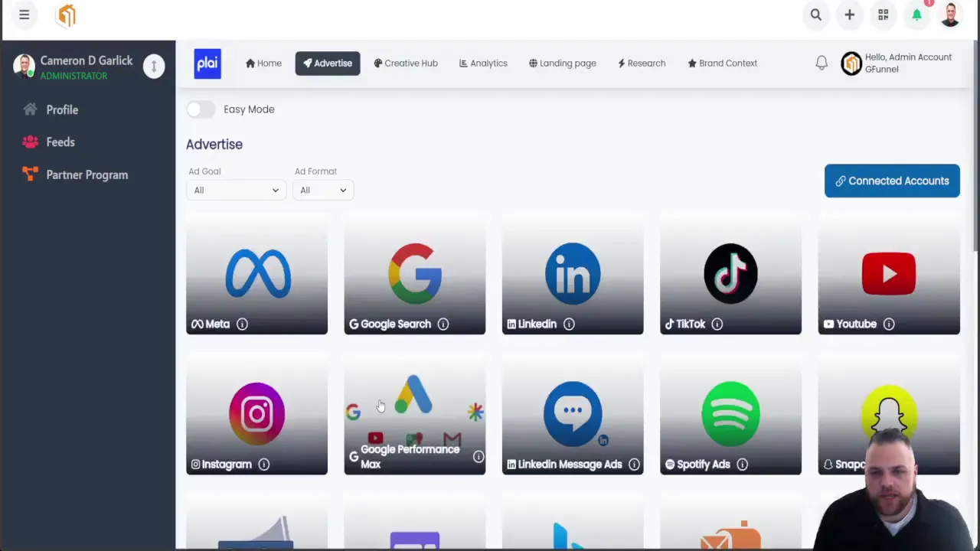View info about LinkedIn Message Ads
Screen dimensions: 980x551
634,464
